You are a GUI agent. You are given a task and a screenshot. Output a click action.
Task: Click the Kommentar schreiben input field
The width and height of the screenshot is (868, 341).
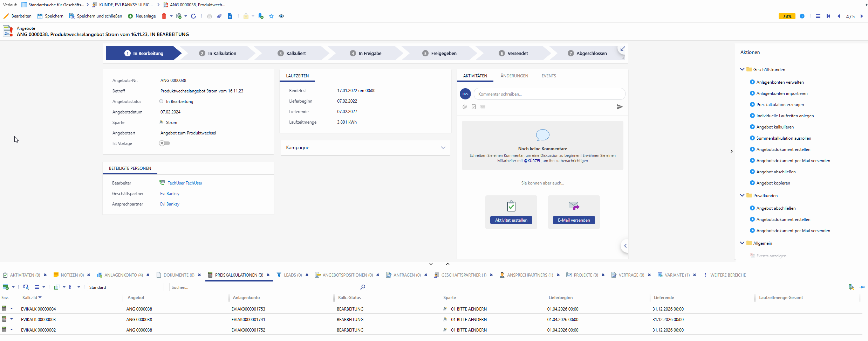pos(549,94)
